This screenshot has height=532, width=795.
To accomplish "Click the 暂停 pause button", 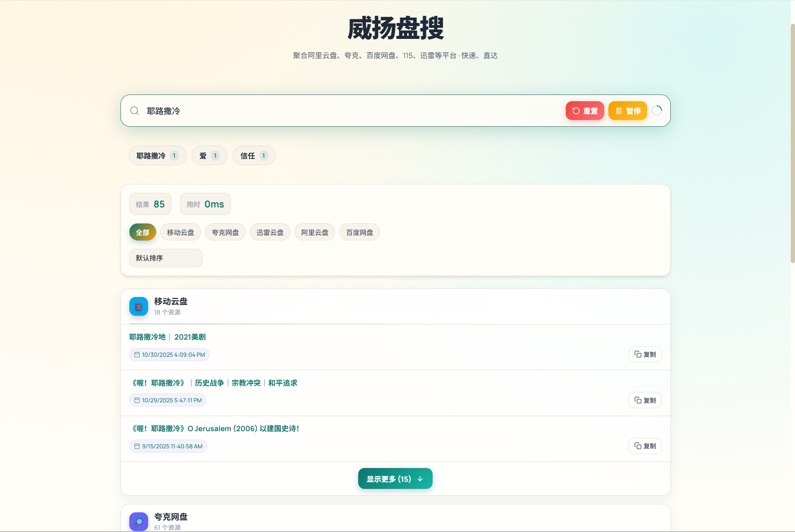I will pos(628,110).
